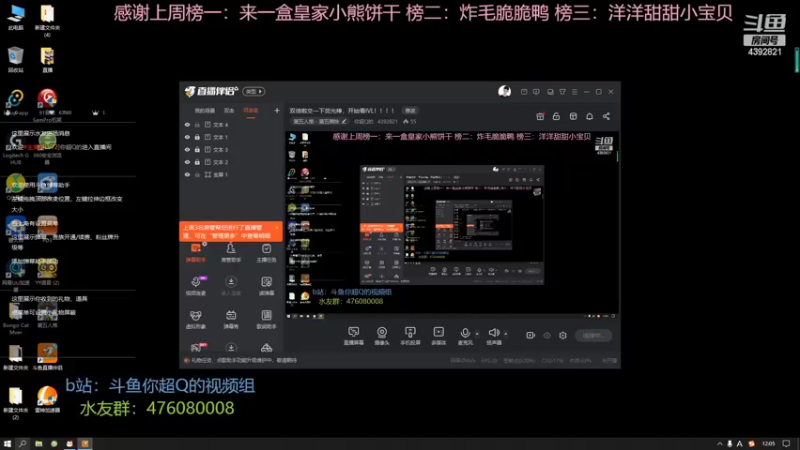Viewport: 800px width, 450px height.
Task: Click the unlock padlock icon in the header row
Action: click(x=556, y=116)
